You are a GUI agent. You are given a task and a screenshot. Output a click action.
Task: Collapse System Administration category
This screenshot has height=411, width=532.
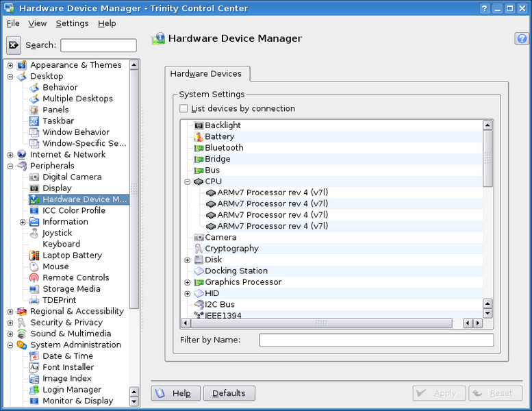coord(10,345)
